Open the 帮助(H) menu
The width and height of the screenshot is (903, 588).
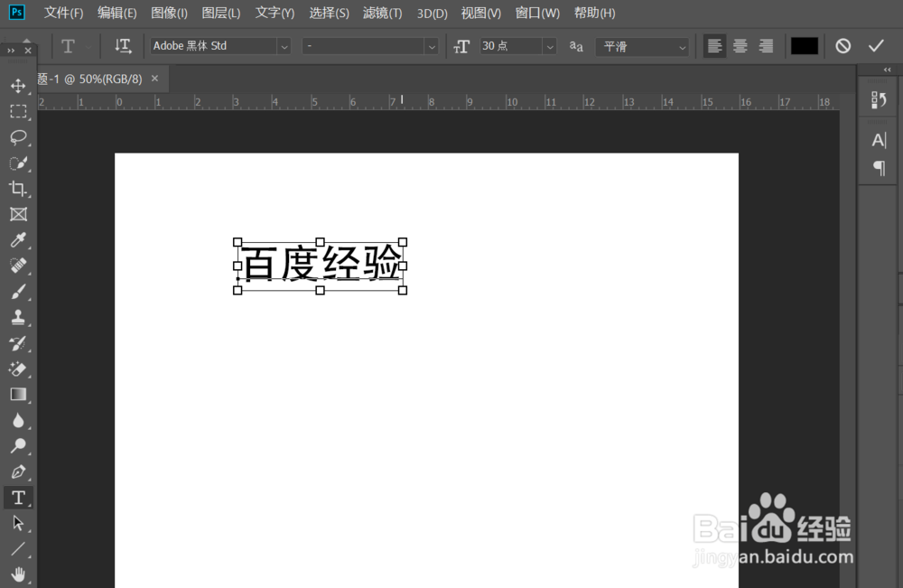click(595, 13)
